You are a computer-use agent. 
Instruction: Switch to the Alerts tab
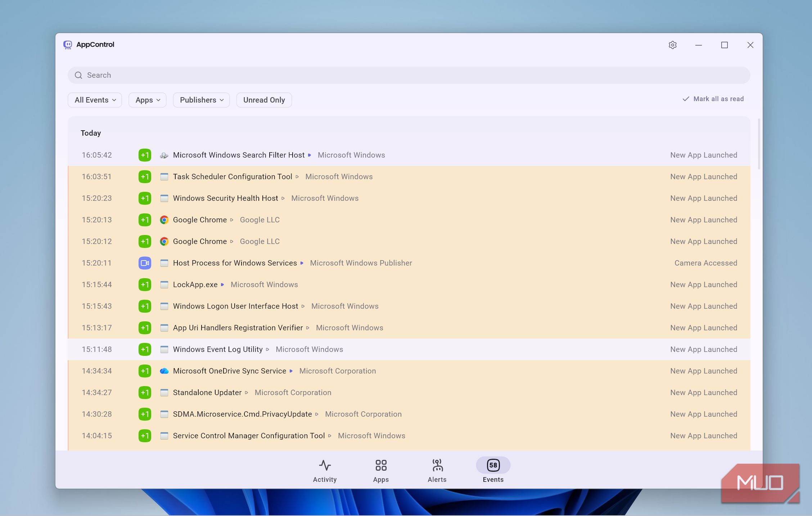tap(437, 471)
